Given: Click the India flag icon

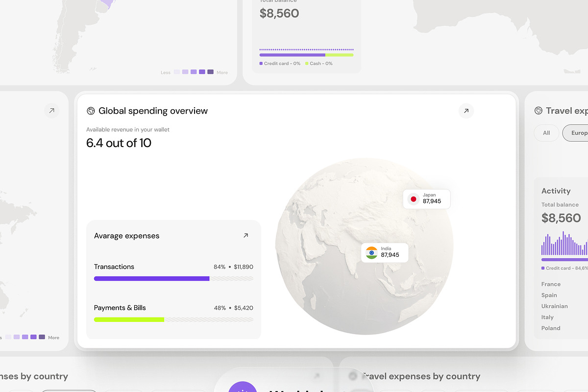Looking at the screenshot, I should (x=371, y=253).
